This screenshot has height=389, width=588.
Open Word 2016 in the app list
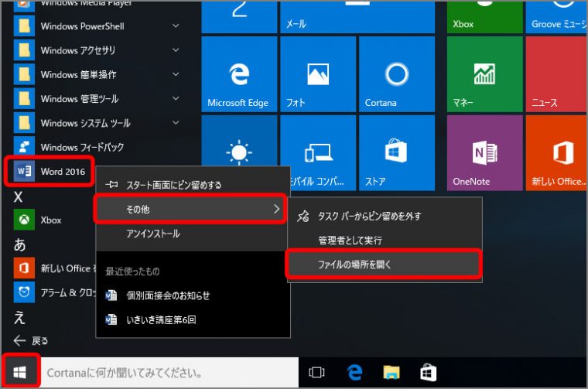49,171
